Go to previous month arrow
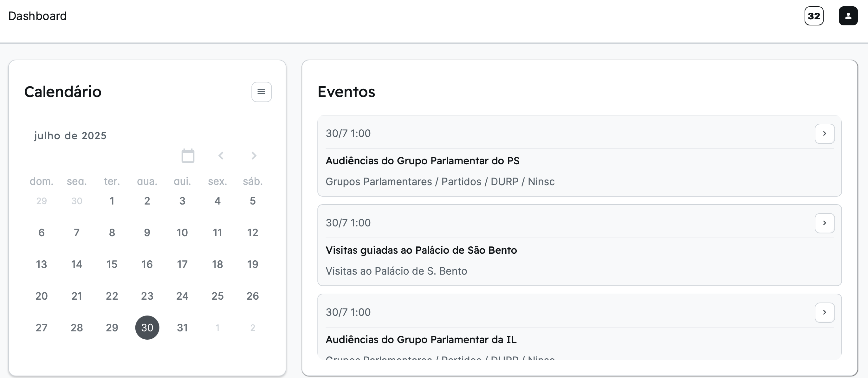The height and width of the screenshot is (378, 868). 221,155
